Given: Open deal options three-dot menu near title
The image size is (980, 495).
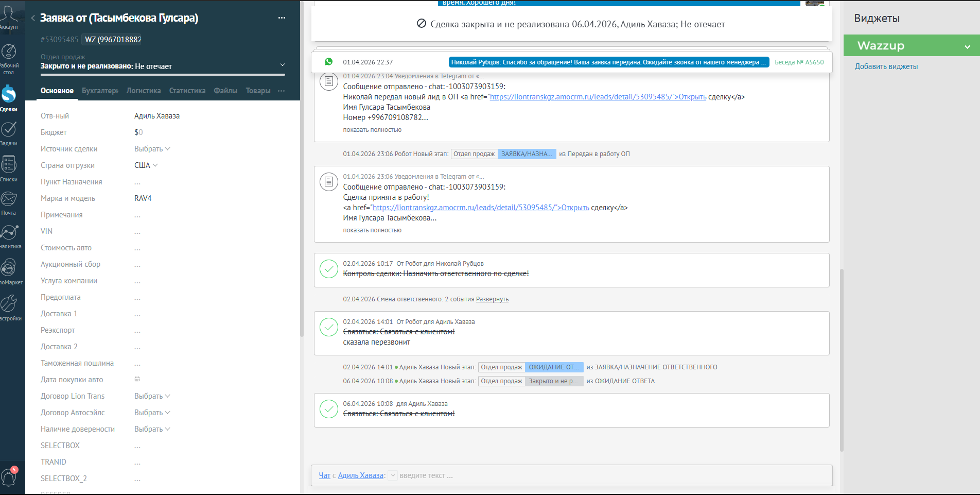Looking at the screenshot, I should click(x=282, y=18).
